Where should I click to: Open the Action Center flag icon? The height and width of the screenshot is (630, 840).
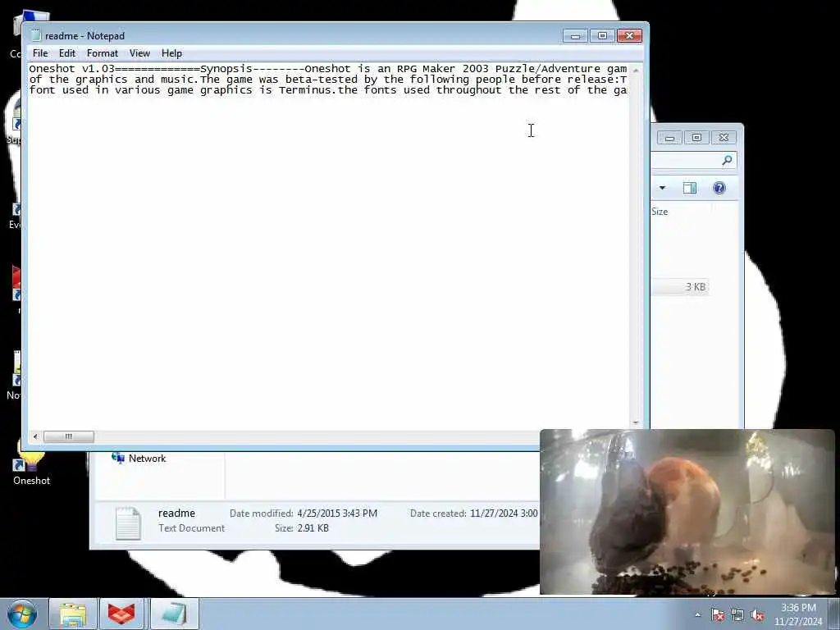click(x=717, y=615)
